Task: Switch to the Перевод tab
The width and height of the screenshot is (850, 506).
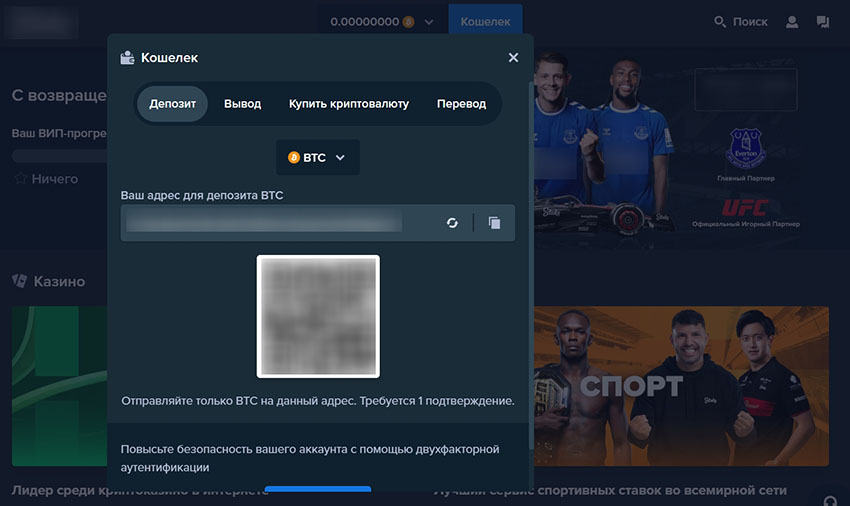Action: 461,104
